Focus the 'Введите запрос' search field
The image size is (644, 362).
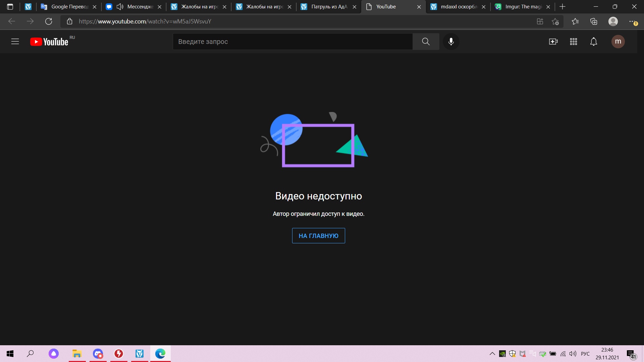(292, 42)
